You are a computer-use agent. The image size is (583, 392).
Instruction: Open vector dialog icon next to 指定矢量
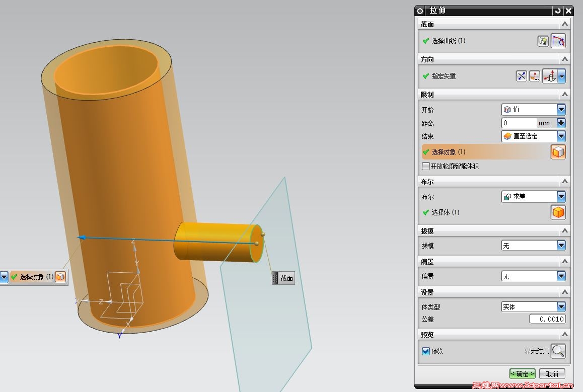(x=534, y=76)
